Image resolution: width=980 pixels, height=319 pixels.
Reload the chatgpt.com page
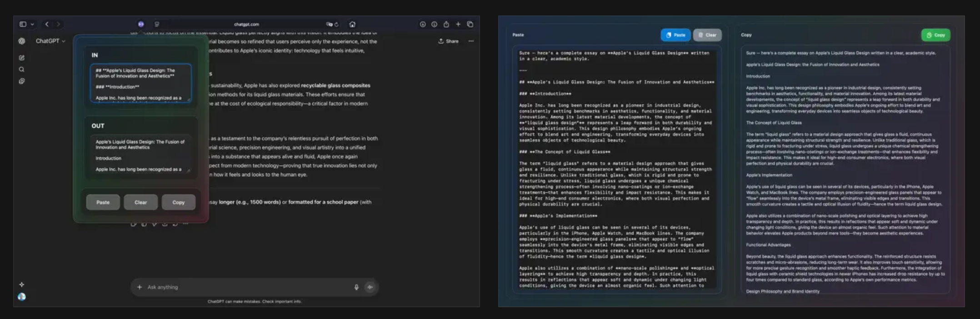click(x=336, y=25)
